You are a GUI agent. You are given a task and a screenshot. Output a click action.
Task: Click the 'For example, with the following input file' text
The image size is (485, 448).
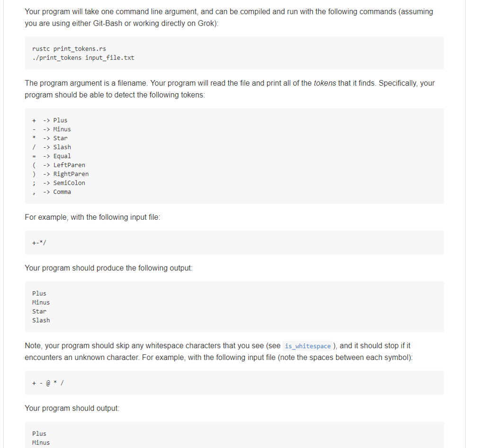(x=92, y=217)
